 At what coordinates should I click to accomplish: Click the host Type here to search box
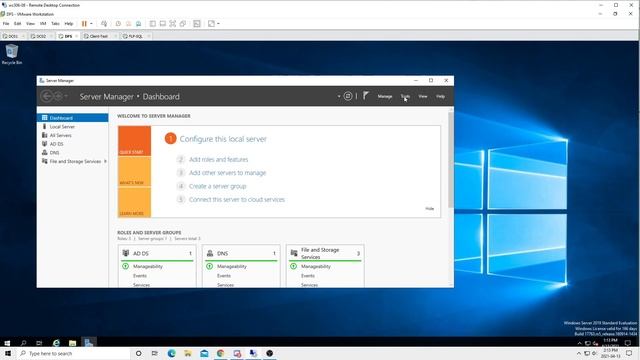point(73,353)
